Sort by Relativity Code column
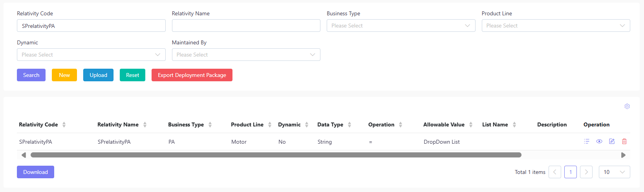Image resolution: width=644 pixels, height=192 pixels. [64, 124]
